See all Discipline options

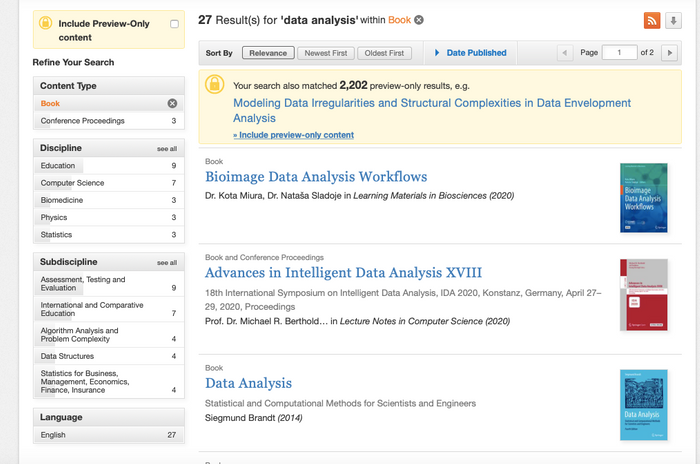pos(167,149)
